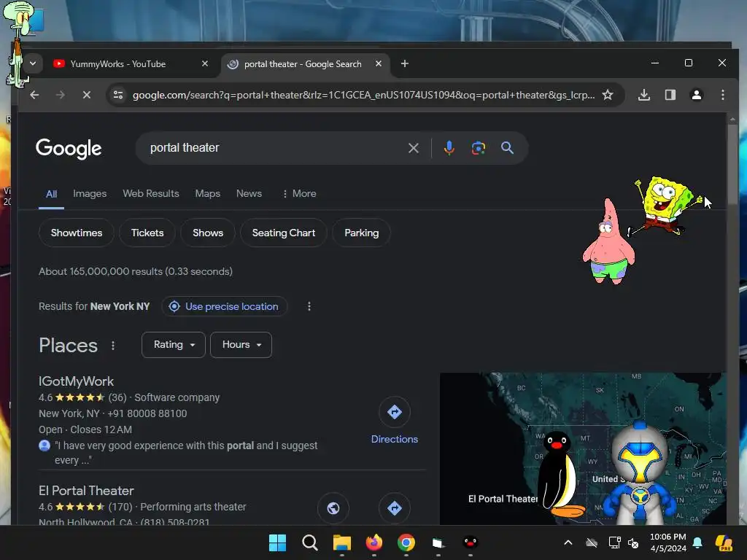This screenshot has height=560, width=747.
Task: Open Firefox from taskbar
Action: click(x=374, y=542)
